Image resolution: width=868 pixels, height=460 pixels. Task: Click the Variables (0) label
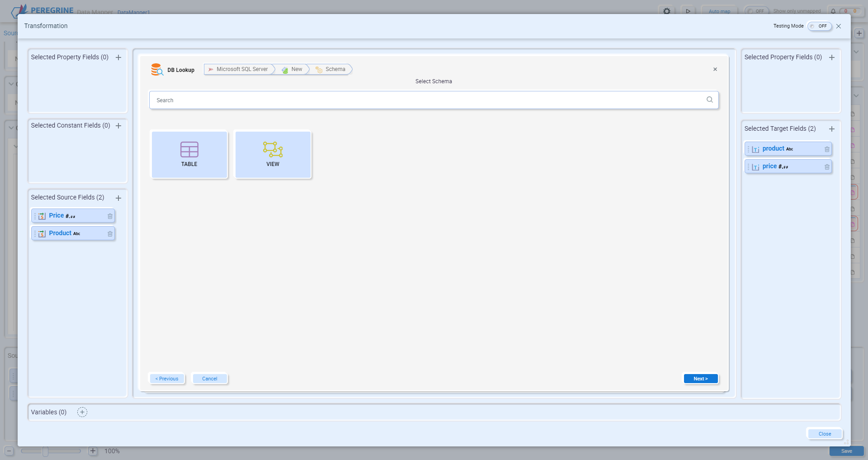coord(49,412)
